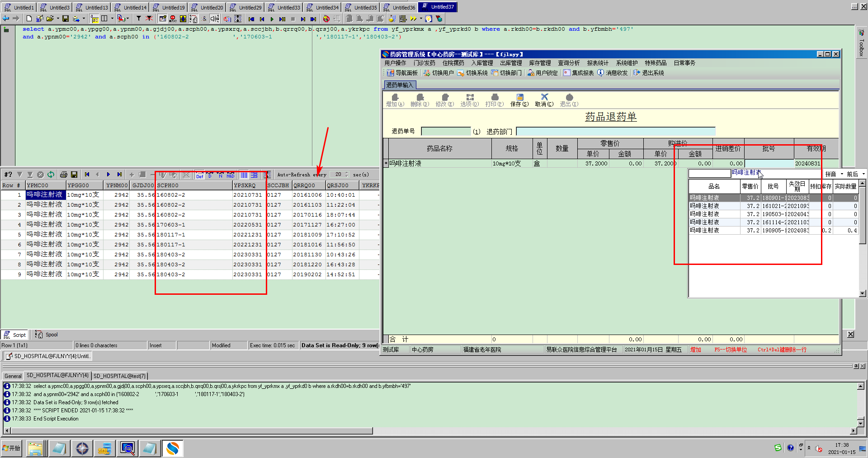
Task: Click the YPMC00 column header
Action: (46, 185)
